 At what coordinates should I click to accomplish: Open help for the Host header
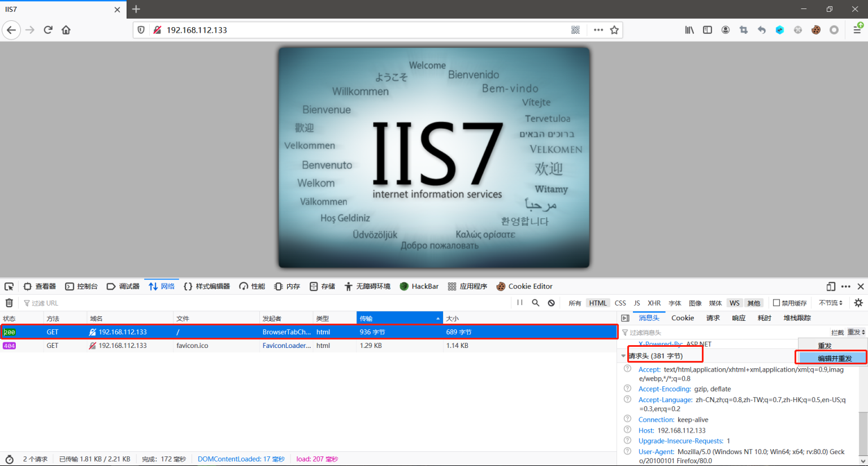click(x=627, y=430)
